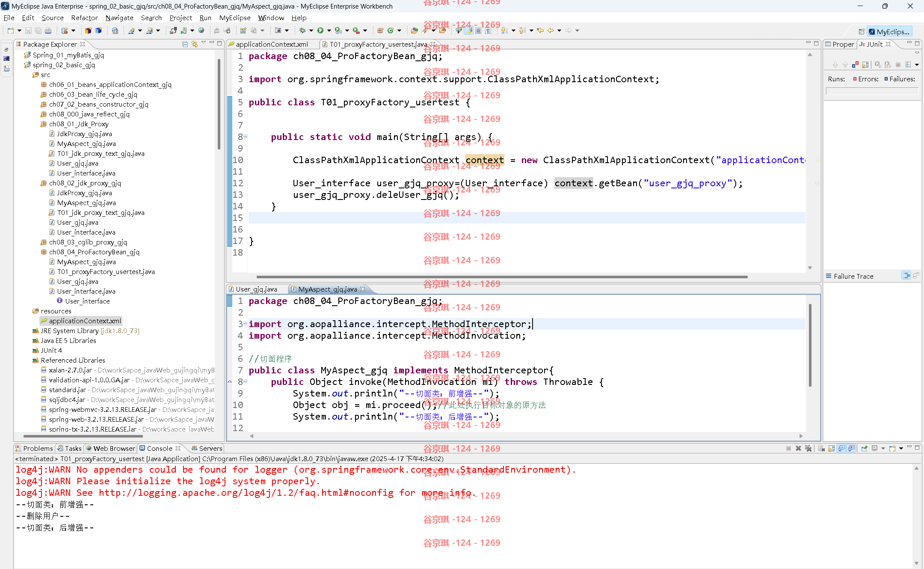The image size is (924, 569).
Task: Switch to User_gjq.java editor tab
Action: 256,289
